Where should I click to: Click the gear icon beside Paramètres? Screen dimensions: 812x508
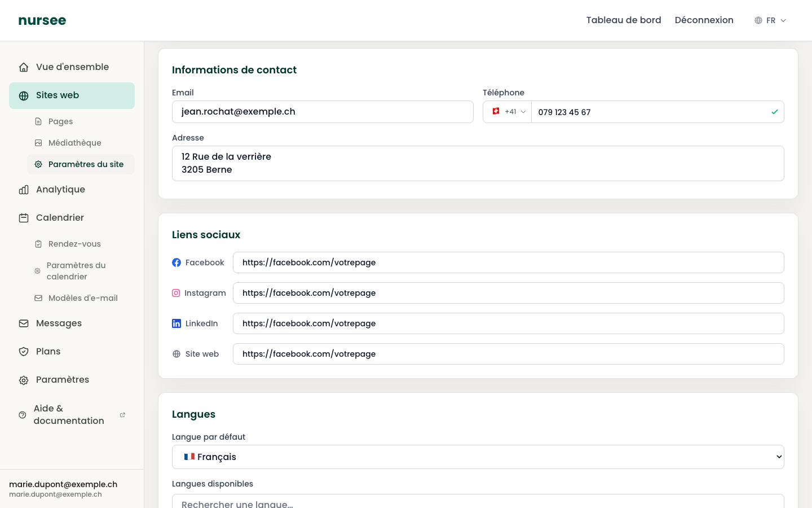pos(24,380)
